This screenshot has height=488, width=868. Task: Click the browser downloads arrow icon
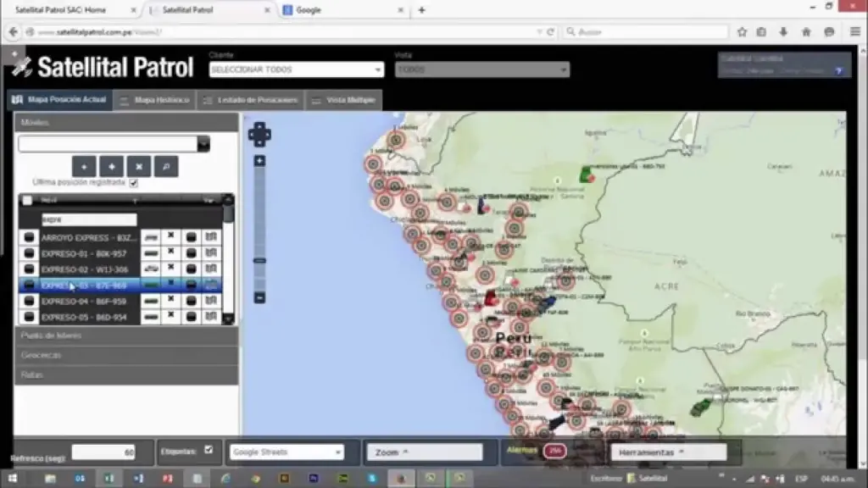(783, 32)
